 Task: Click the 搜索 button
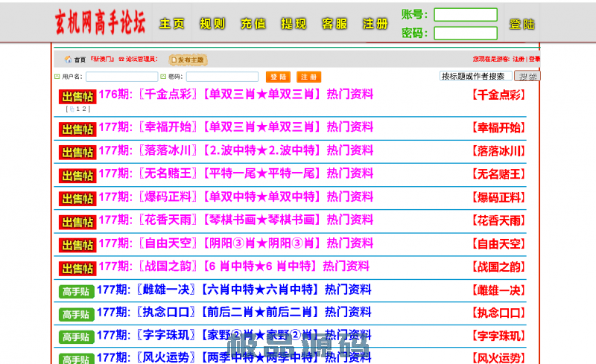pyautogui.click(x=527, y=76)
